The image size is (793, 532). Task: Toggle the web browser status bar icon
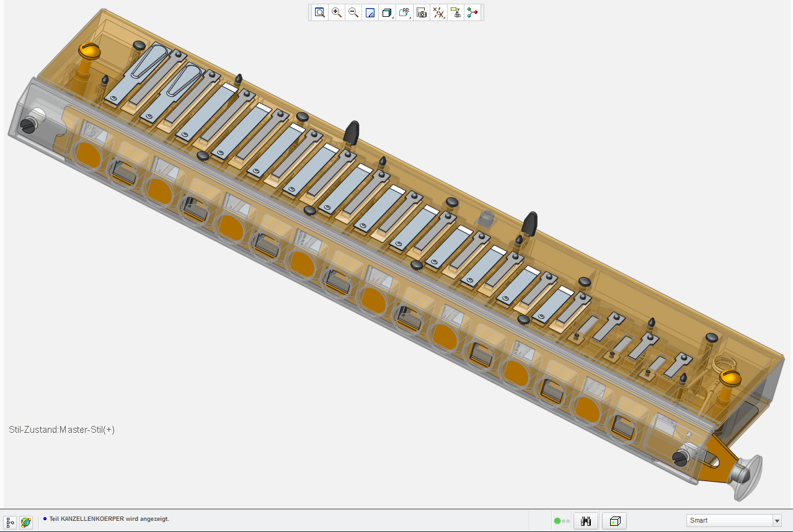tap(26, 522)
